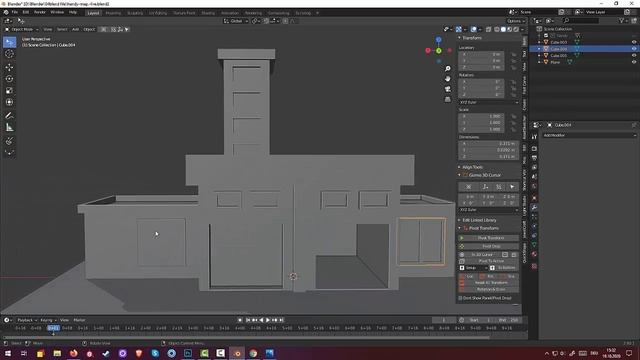Click the Pivot Drop button
Viewport: 640px width, 360px height.
click(x=489, y=247)
